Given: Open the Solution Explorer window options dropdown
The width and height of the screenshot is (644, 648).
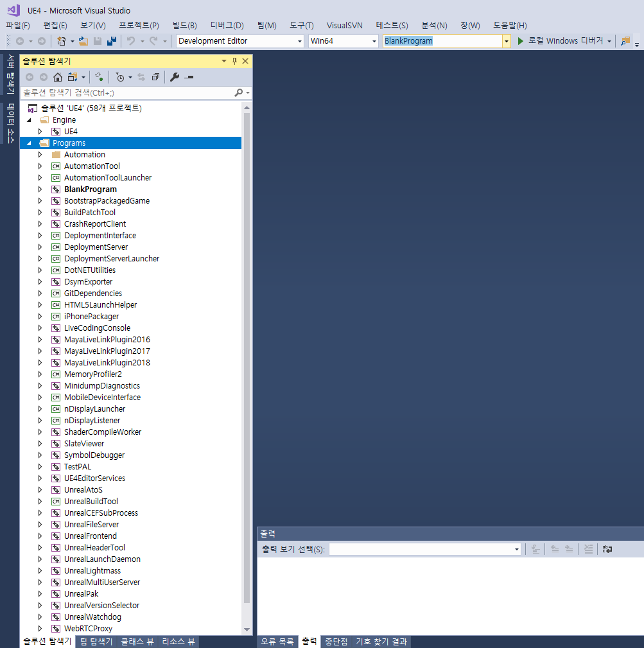Looking at the screenshot, I should coord(224,61).
